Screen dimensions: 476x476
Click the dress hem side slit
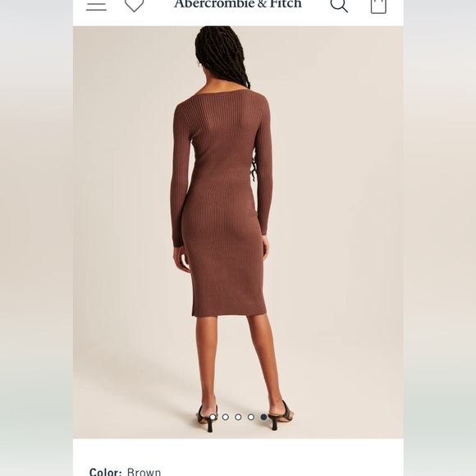point(193,308)
